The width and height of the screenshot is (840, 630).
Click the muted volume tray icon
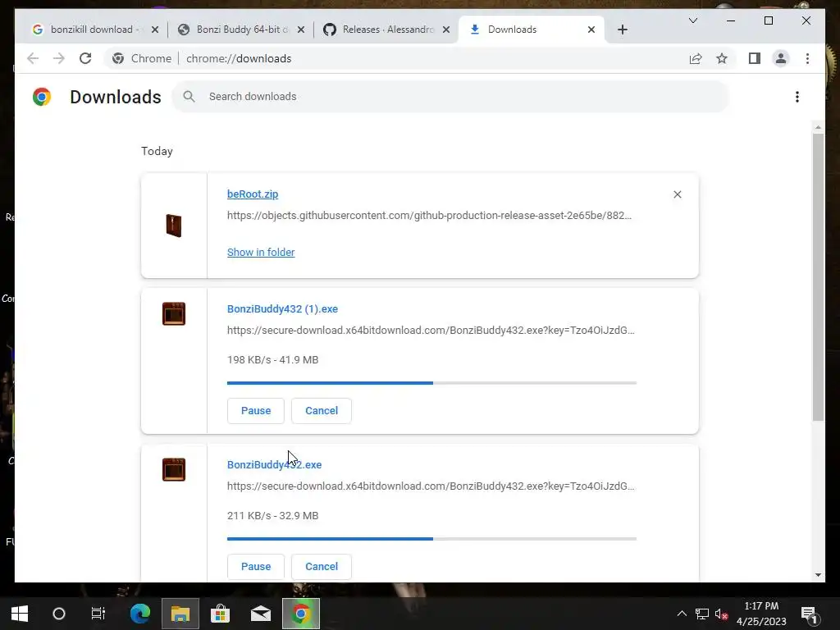pyautogui.click(x=721, y=614)
